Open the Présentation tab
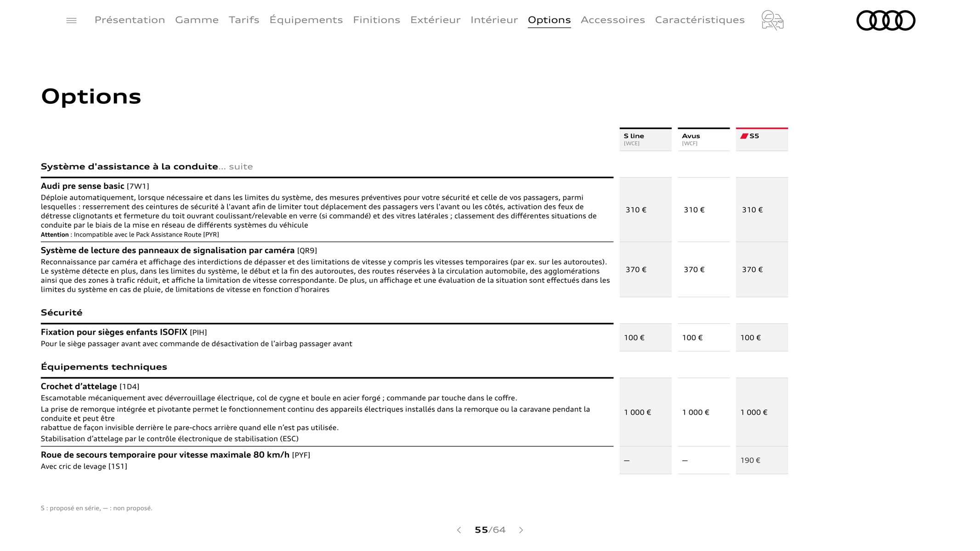 click(130, 20)
